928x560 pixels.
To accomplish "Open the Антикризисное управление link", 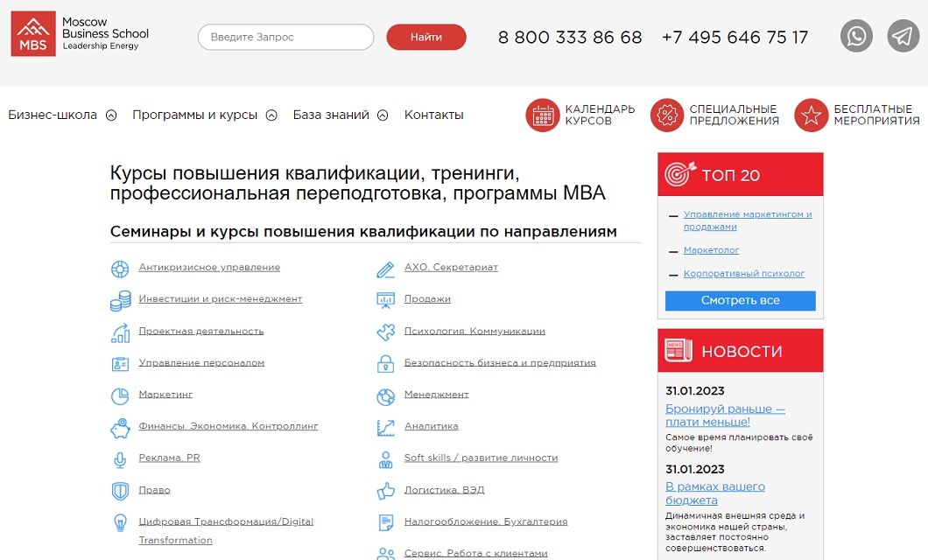I will 209,267.
